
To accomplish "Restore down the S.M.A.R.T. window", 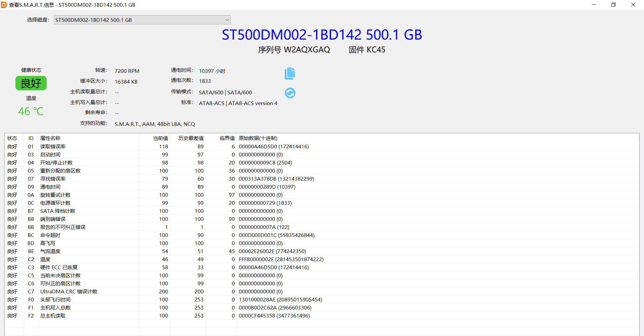I will 613,5.
